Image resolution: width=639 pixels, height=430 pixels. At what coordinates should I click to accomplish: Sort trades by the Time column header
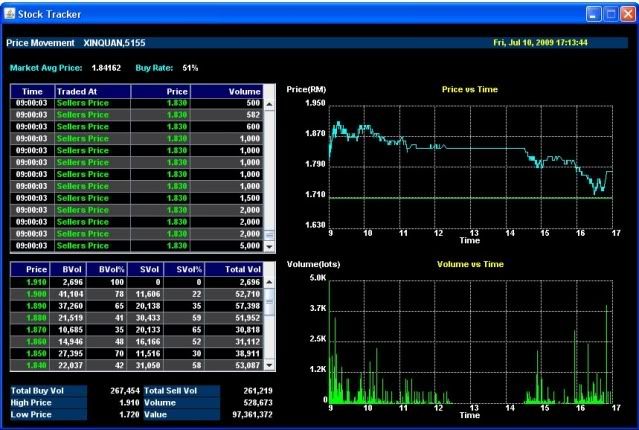[30, 90]
